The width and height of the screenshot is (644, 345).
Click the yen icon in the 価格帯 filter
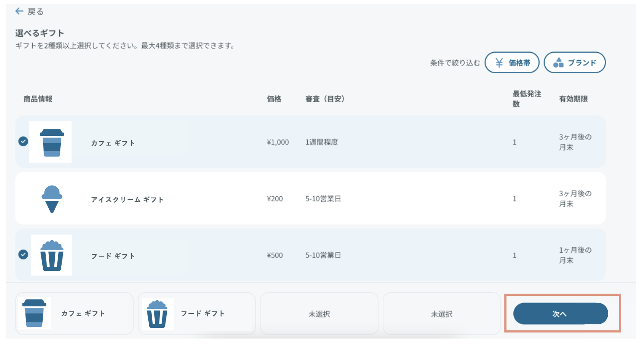499,63
